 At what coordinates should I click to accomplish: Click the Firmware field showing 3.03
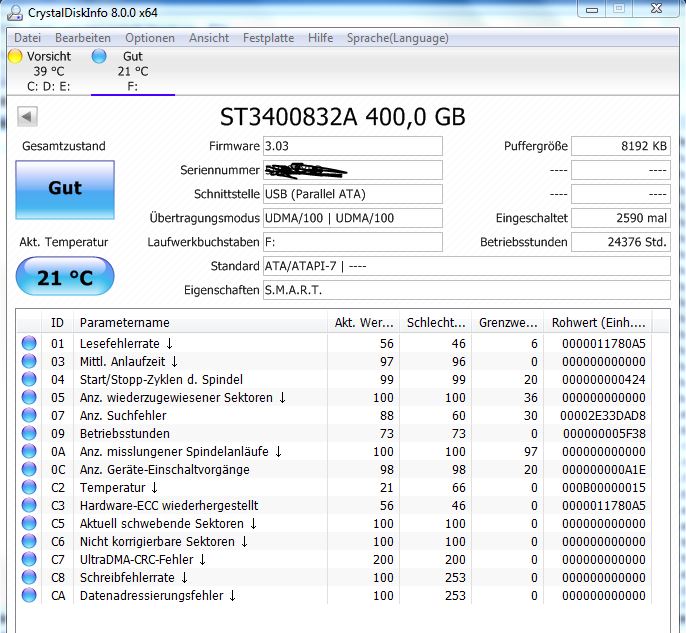(x=353, y=146)
